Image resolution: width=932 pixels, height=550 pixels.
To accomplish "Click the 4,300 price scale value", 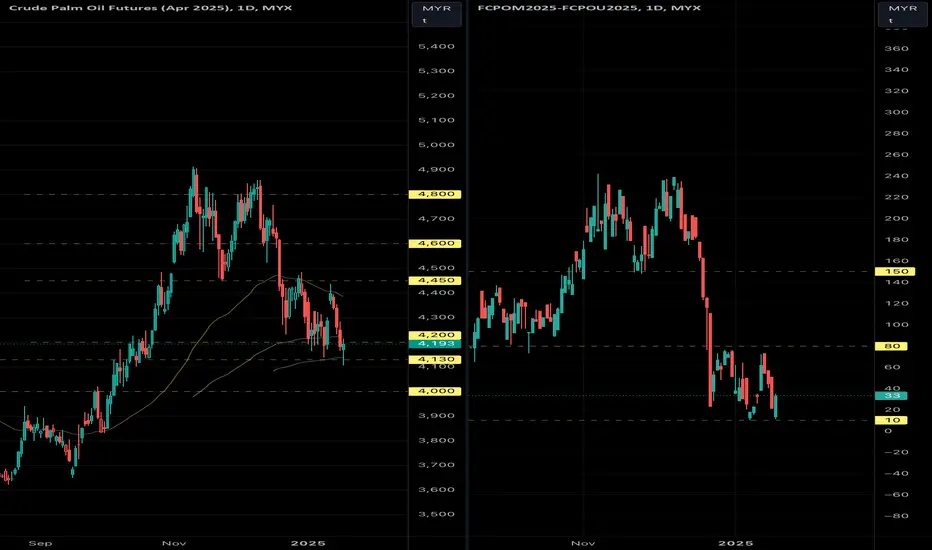I will 436,318.
